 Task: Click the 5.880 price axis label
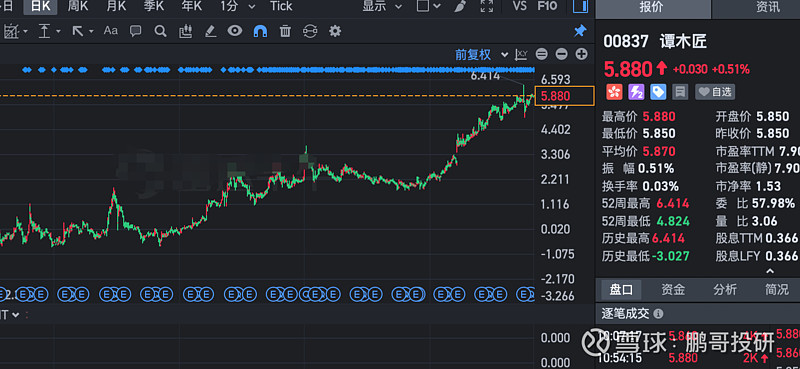tap(564, 96)
